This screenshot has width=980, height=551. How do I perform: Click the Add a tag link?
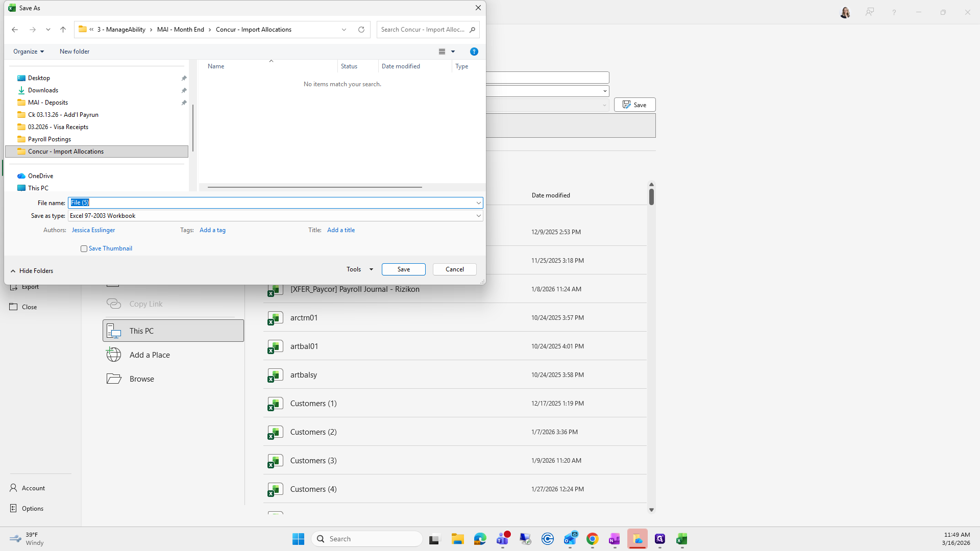click(x=212, y=230)
